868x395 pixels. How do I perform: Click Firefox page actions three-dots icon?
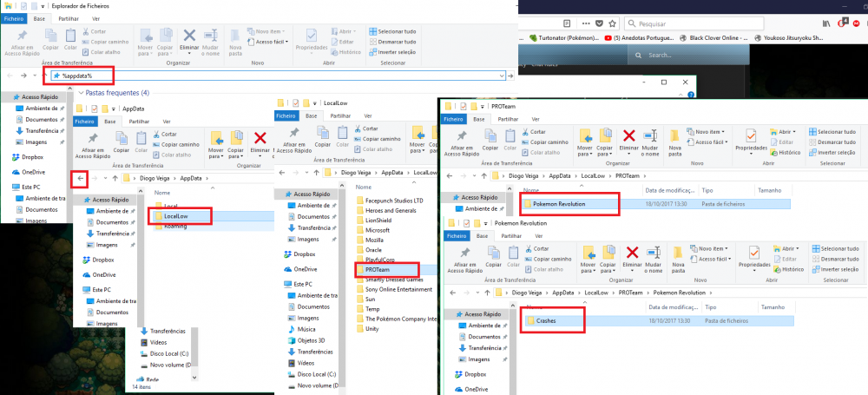pos(586,23)
